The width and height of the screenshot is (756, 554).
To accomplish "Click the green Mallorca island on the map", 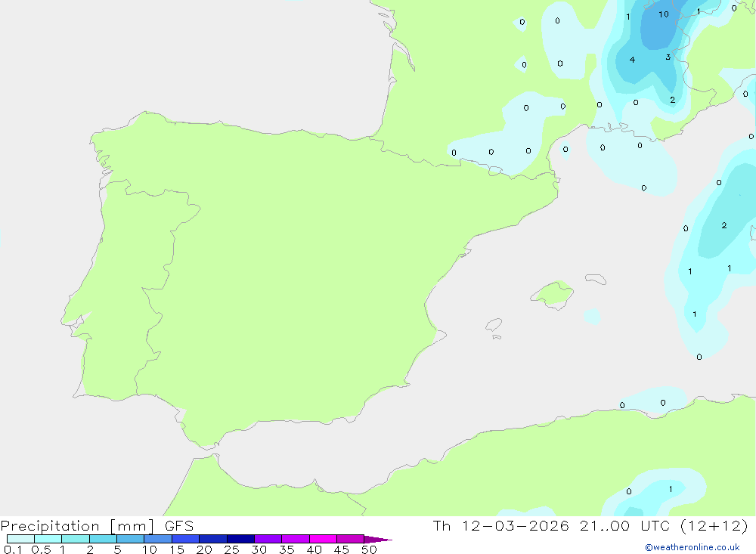I will coord(553,294).
